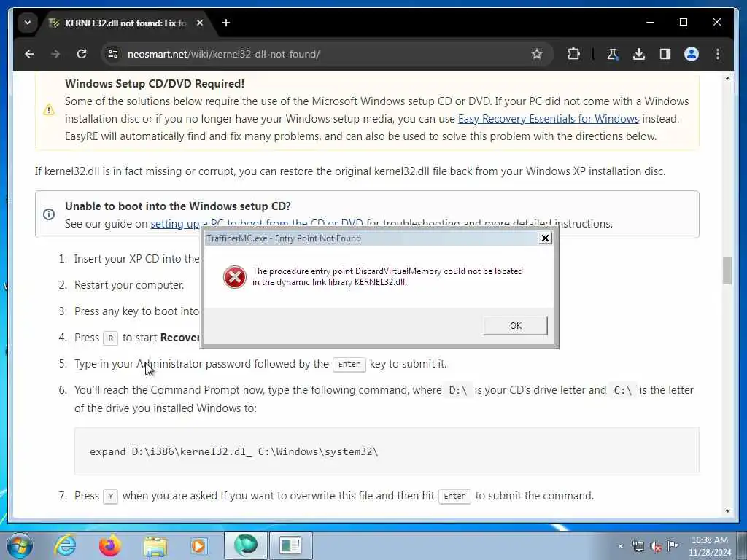Screen dimensions: 747x560
Task: Select the expand kernel32.dl_ command text
Action: 234,451
